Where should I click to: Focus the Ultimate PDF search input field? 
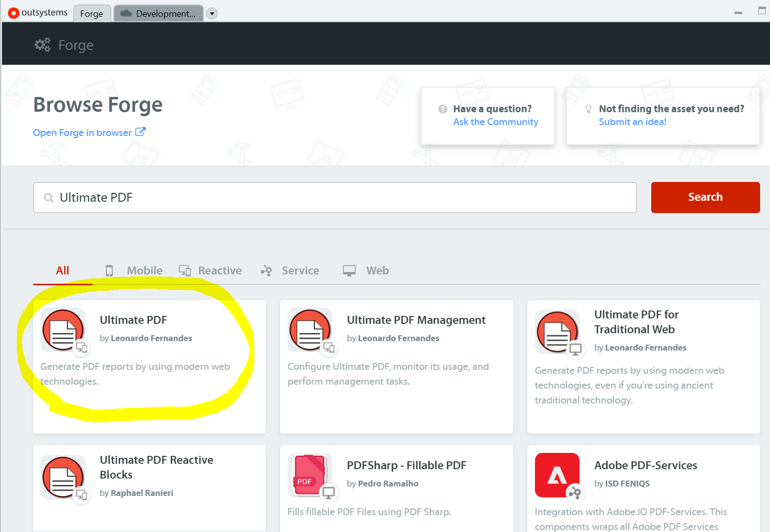[335, 197]
